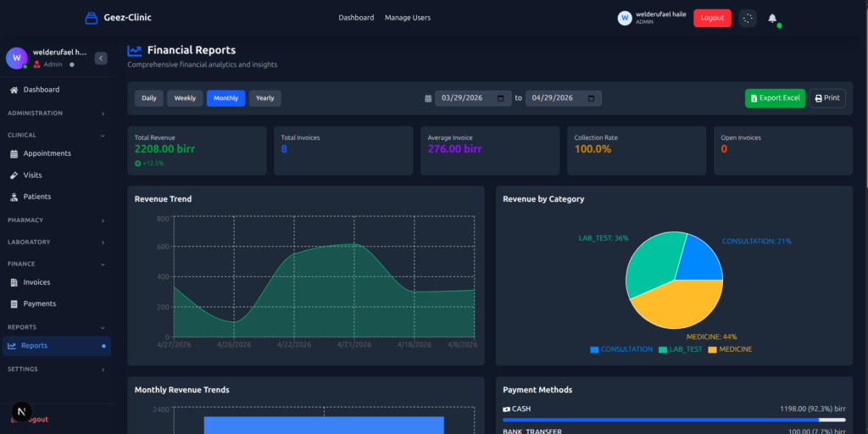Open the notification bell
The height and width of the screenshot is (434, 868).
coord(772,19)
